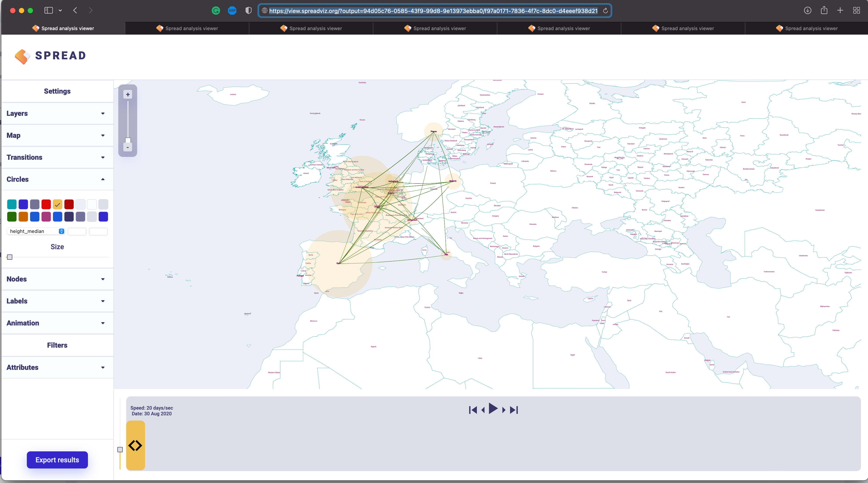
Task: Click the browser downloads icon
Action: click(807, 11)
